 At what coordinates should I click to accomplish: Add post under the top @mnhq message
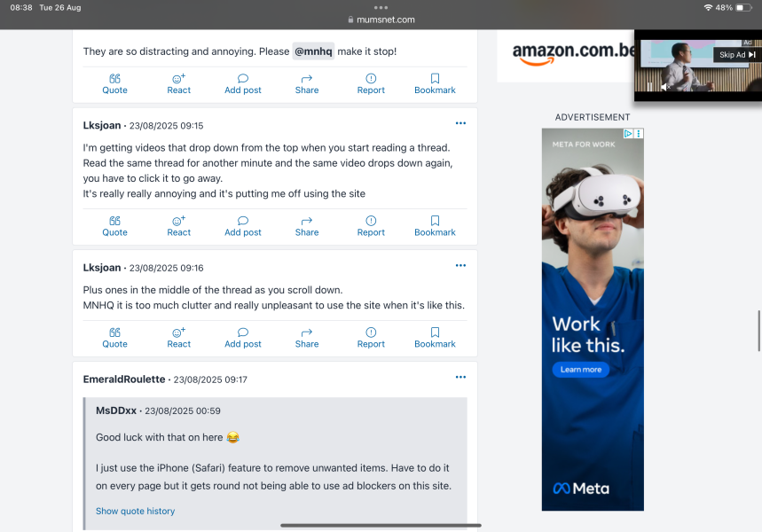click(x=242, y=84)
